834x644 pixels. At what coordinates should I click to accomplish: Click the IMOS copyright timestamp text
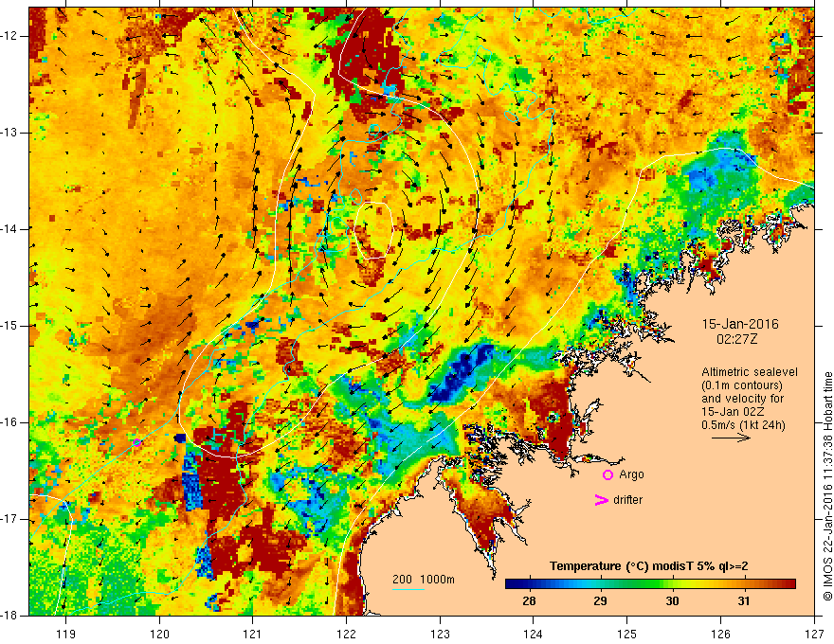pyautogui.click(x=827, y=486)
